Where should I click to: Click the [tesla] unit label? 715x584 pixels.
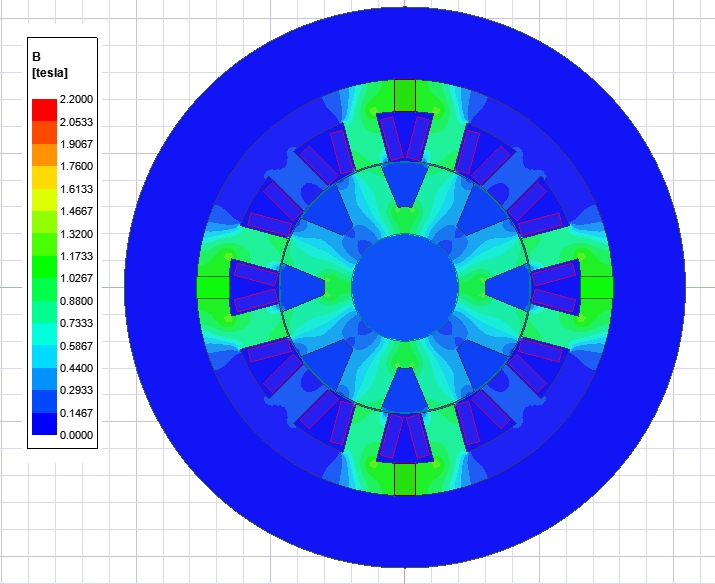[x=50, y=73]
